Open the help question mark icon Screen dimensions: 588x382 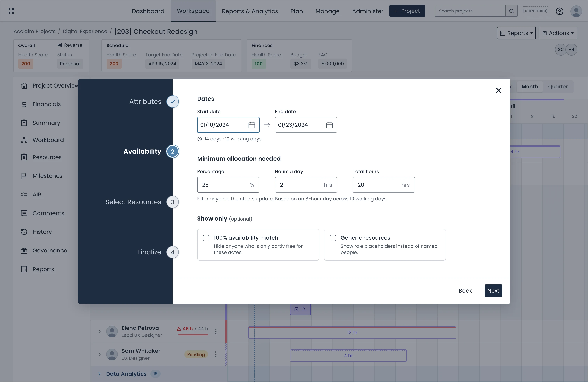559,11
